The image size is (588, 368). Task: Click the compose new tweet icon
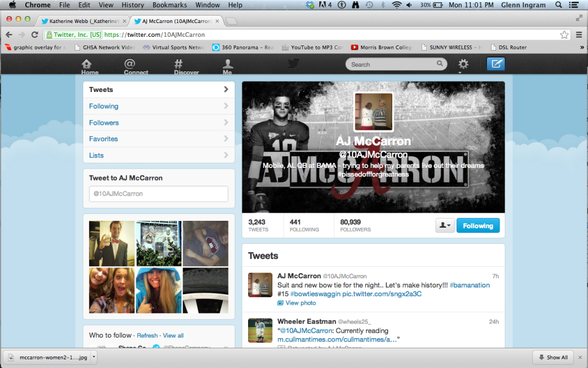point(495,64)
